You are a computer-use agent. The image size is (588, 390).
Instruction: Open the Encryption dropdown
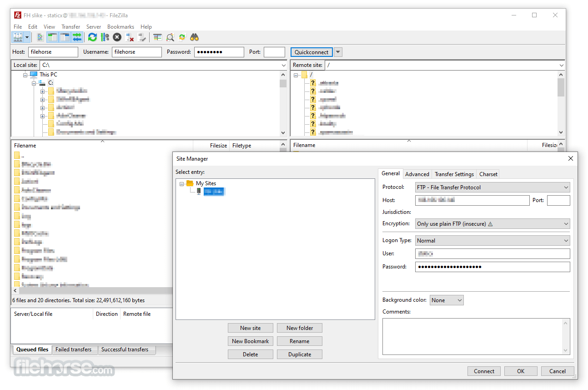[x=492, y=223]
